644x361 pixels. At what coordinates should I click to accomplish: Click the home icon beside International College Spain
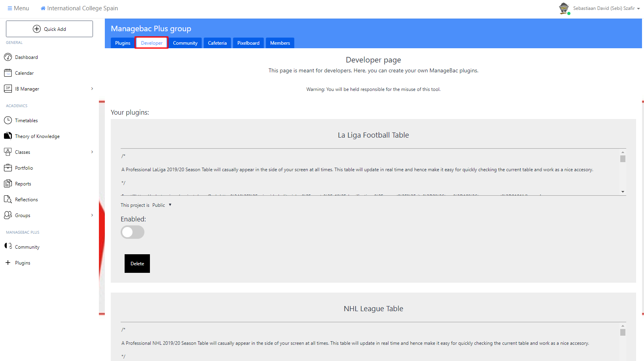click(x=43, y=8)
